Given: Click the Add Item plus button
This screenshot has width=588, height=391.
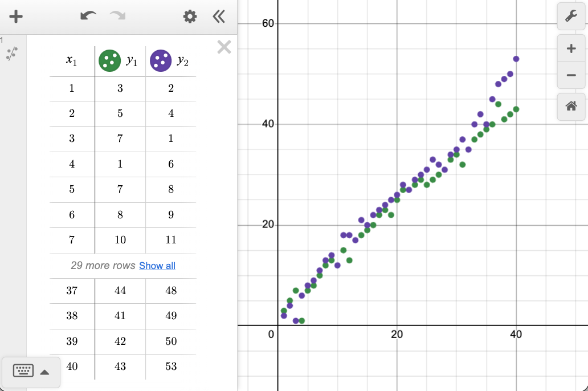Looking at the screenshot, I should click(x=16, y=17).
